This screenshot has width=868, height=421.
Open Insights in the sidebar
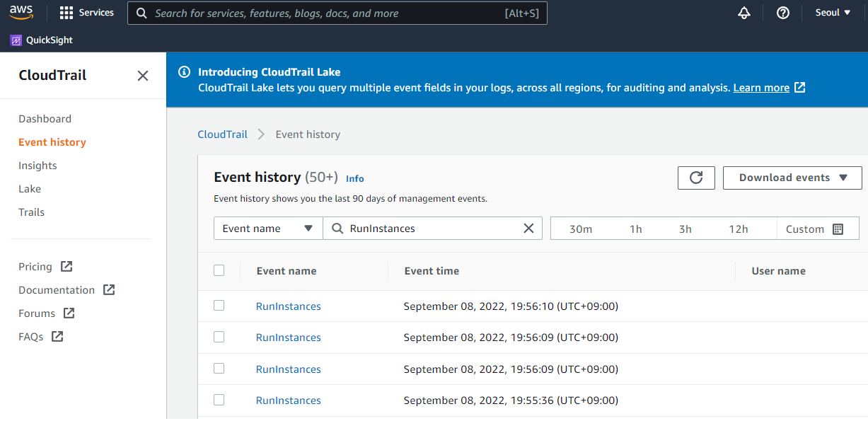(x=37, y=166)
